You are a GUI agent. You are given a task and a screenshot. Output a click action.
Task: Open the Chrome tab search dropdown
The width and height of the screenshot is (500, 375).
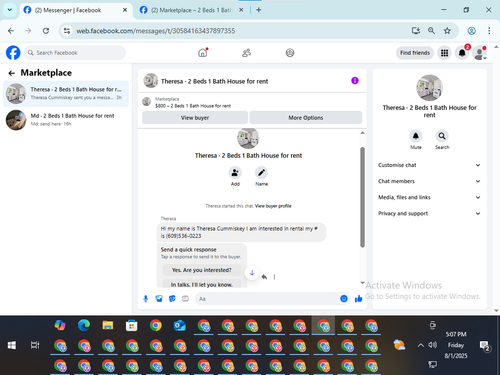[10, 10]
